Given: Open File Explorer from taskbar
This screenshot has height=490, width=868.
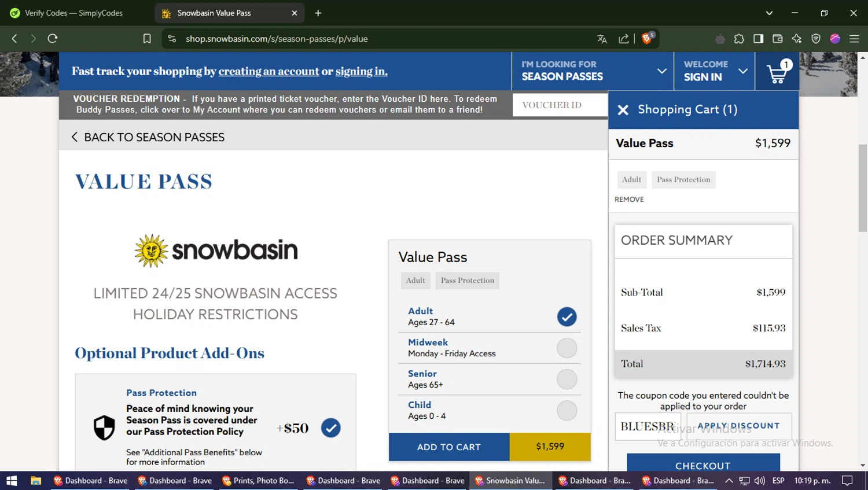Looking at the screenshot, I should pos(36,481).
